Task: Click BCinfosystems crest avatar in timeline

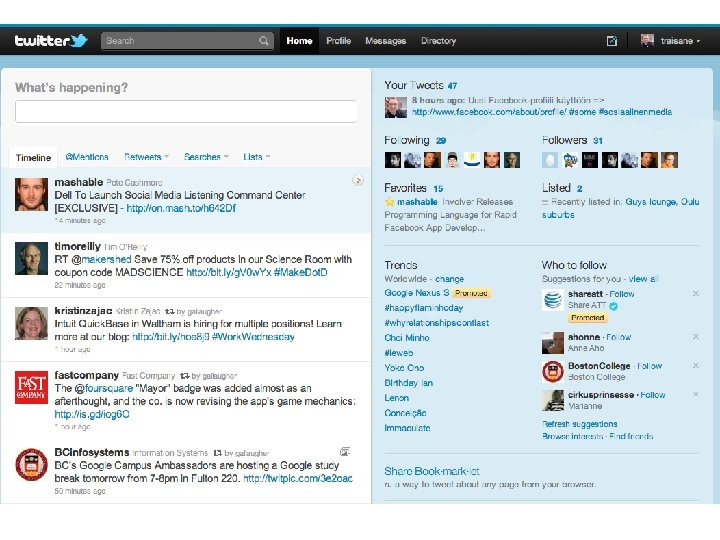Action: (31, 464)
